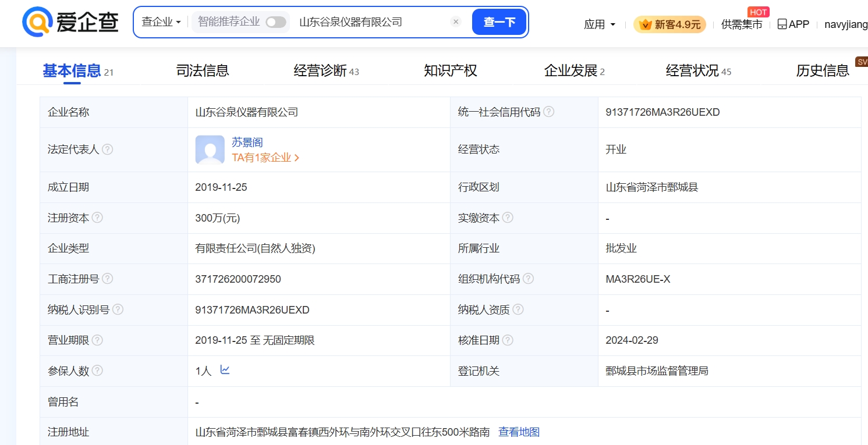This screenshot has height=445, width=868.
Task: Switch to the 司法信息 tab
Action: pos(203,71)
